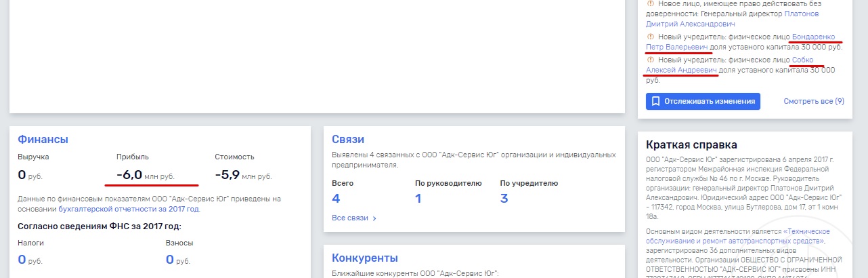Open Все связи link
868x278 pixels.
click(350, 218)
